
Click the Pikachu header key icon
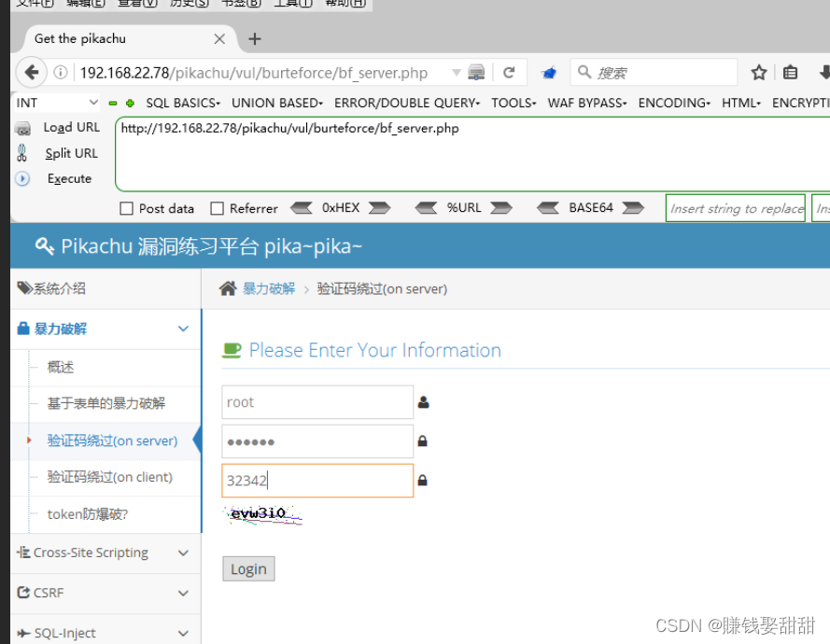point(44,246)
